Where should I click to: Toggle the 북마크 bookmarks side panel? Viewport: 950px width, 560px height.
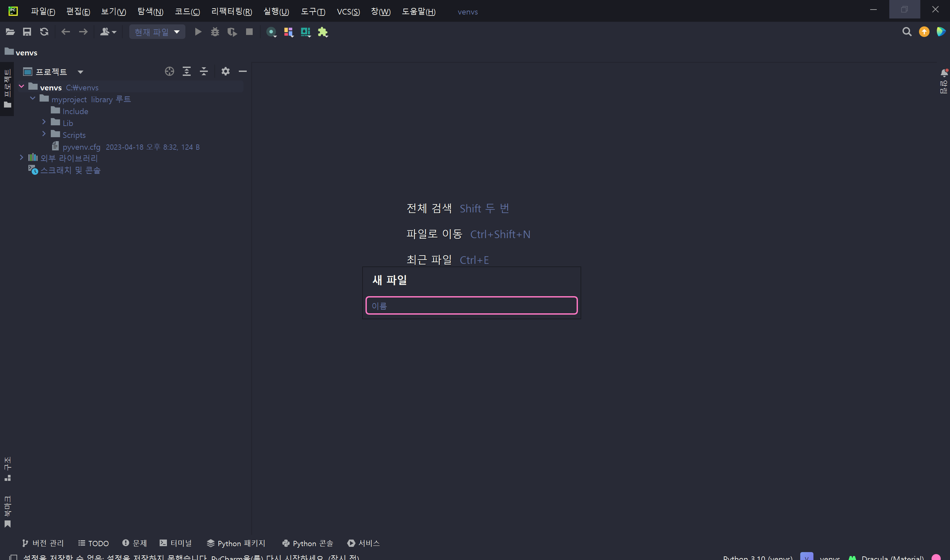point(8,511)
